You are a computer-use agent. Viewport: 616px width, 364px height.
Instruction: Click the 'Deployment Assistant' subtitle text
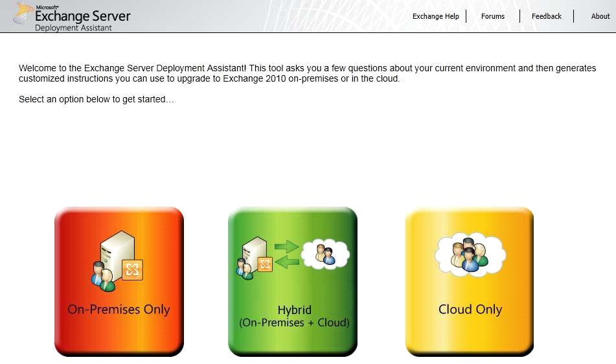(x=73, y=28)
